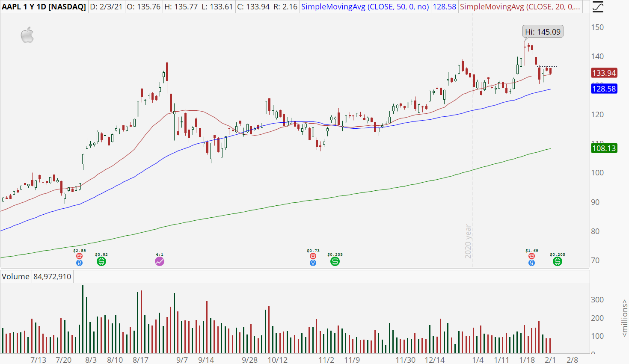Click the green 108.13 moving average tag on the axis

point(604,148)
